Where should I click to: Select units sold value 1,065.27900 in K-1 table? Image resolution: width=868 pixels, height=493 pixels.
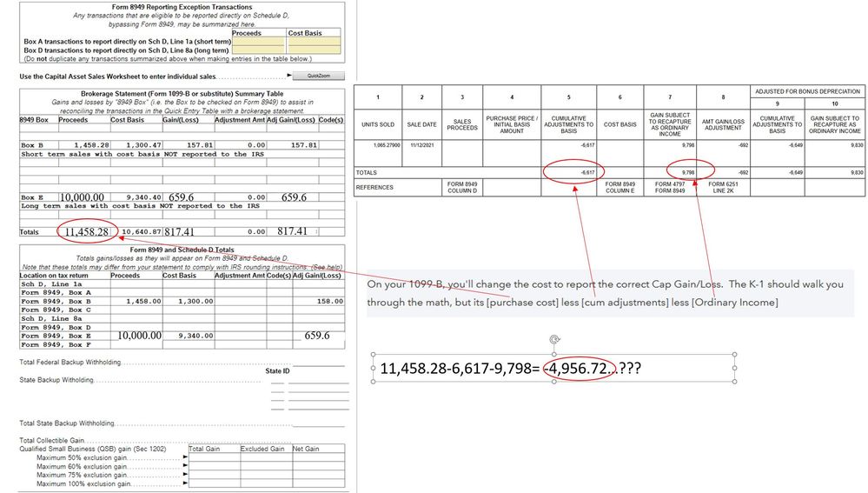coord(387,145)
